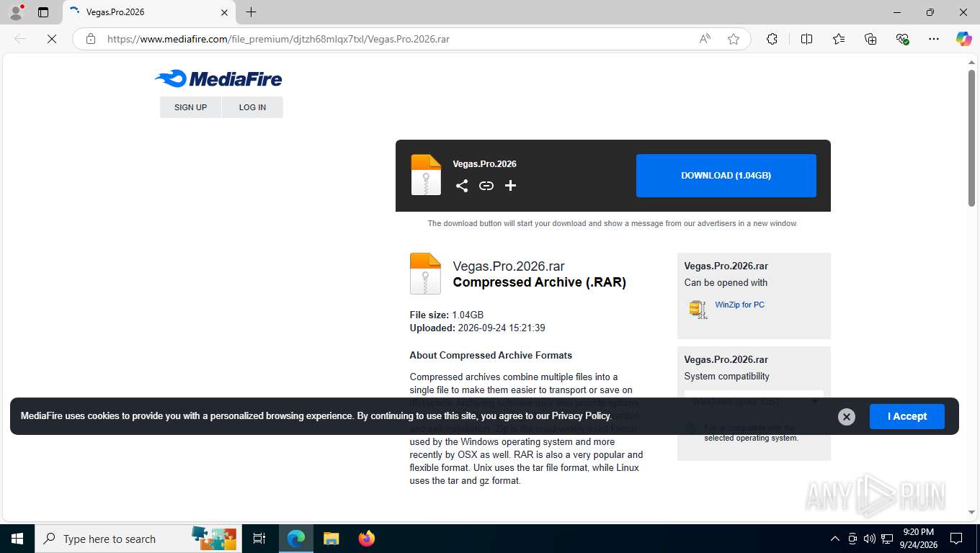
Task: Open Edge Settings and more menu
Action: [934, 39]
